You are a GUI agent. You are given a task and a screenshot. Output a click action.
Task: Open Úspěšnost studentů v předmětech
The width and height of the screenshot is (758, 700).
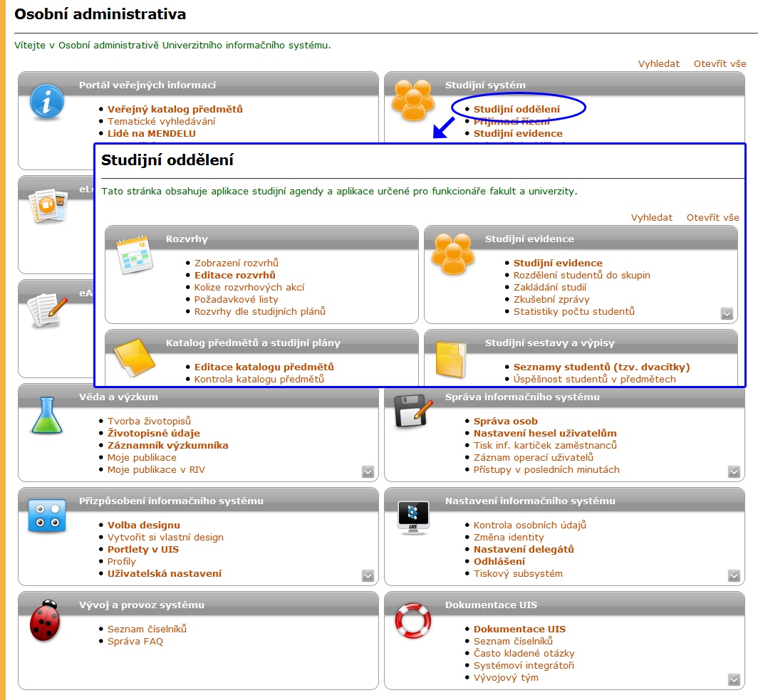[595, 380]
